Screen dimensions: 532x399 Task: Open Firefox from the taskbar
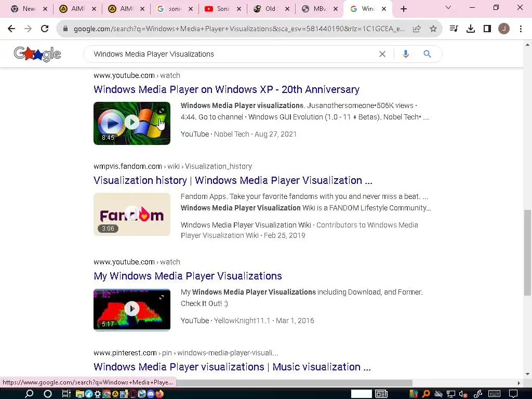click(159, 394)
